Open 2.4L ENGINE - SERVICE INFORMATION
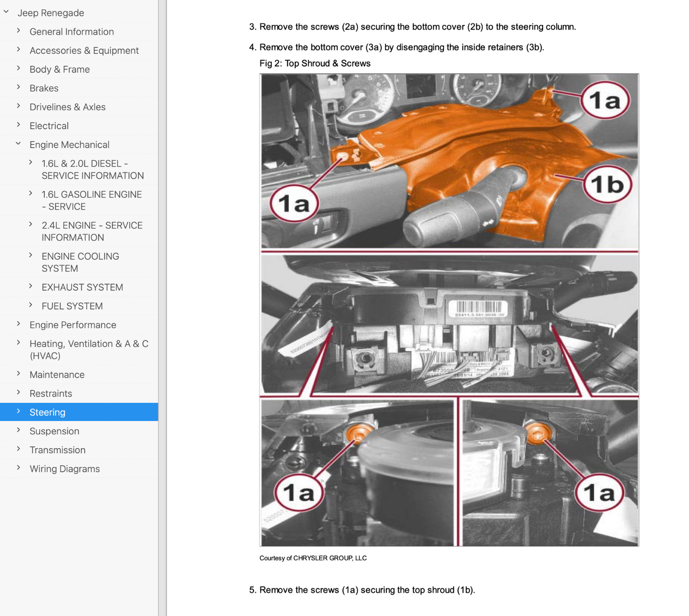Image resolution: width=689 pixels, height=616 pixels. coord(92,231)
